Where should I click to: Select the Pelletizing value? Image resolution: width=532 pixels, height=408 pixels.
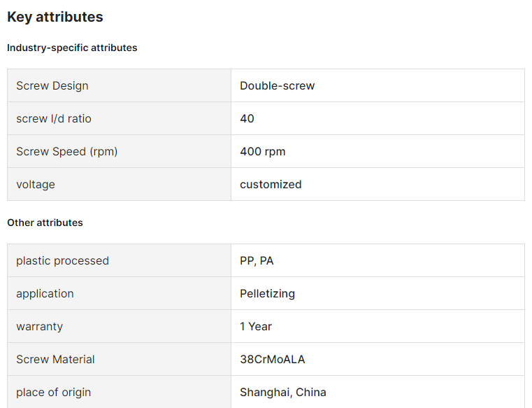click(x=267, y=293)
